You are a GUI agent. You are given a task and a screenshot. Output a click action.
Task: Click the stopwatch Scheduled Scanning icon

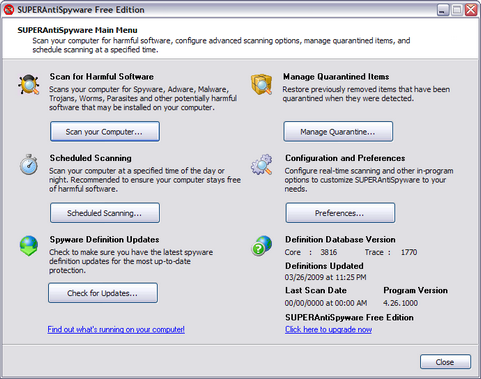[29, 164]
